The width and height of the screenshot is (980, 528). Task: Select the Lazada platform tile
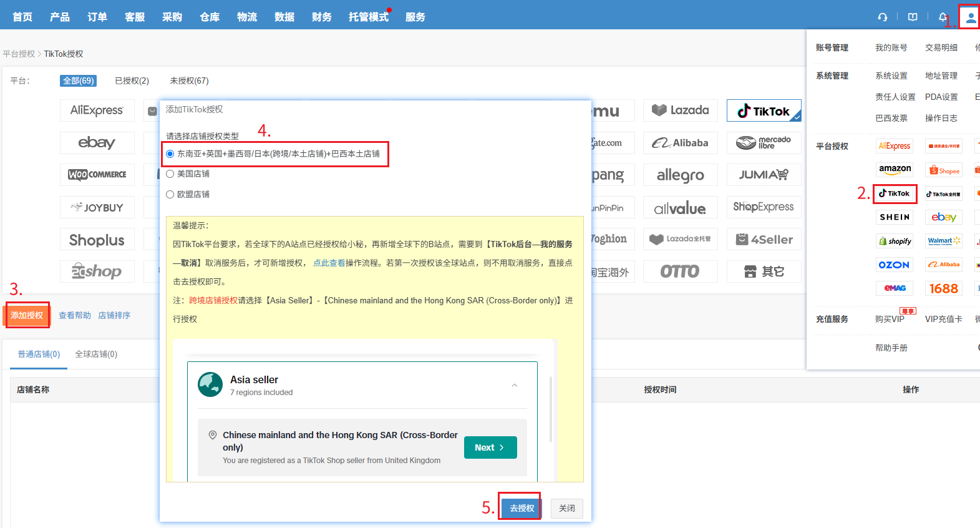tap(681, 110)
